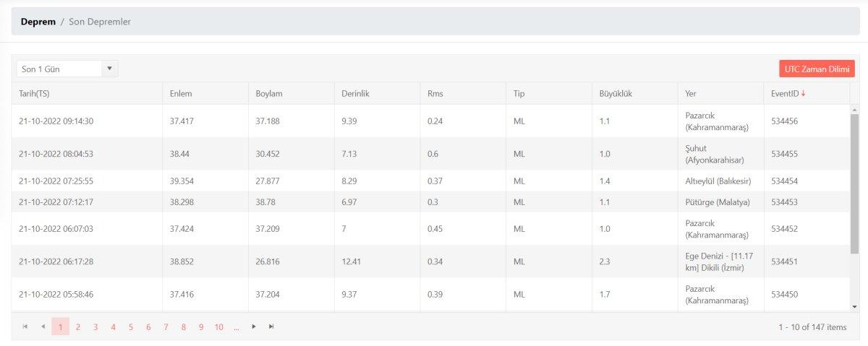Go to previous page arrow

tap(43, 327)
